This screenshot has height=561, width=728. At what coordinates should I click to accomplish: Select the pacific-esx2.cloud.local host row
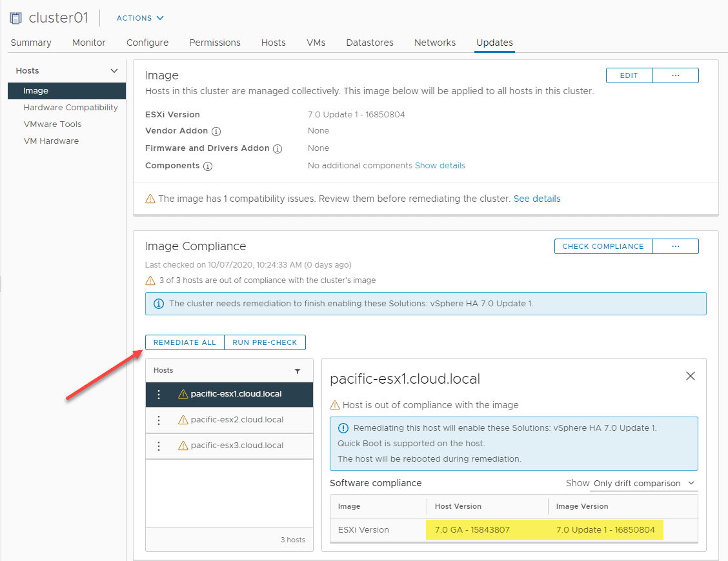click(237, 420)
